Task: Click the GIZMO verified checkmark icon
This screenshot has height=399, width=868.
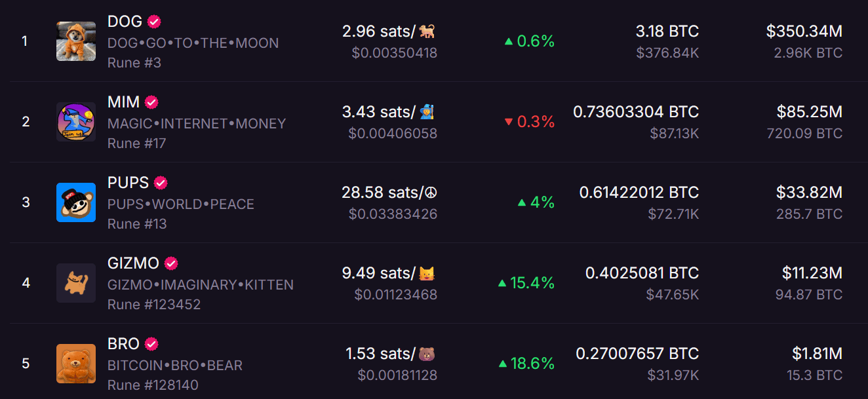Action: pos(171,263)
